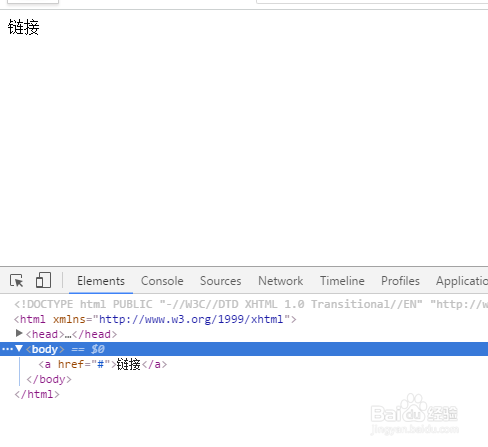Viewport: 488px width, 447px height.
Task: Toggle the device toolbar icon
Action: click(43, 280)
